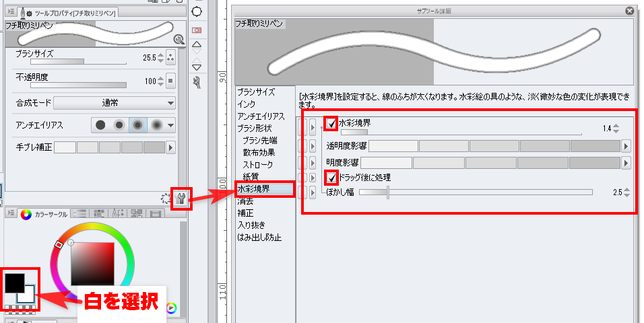Toggle tool-property visibility for the ぼかし幅 row
The height and width of the screenshot is (323, 644).
point(302,192)
